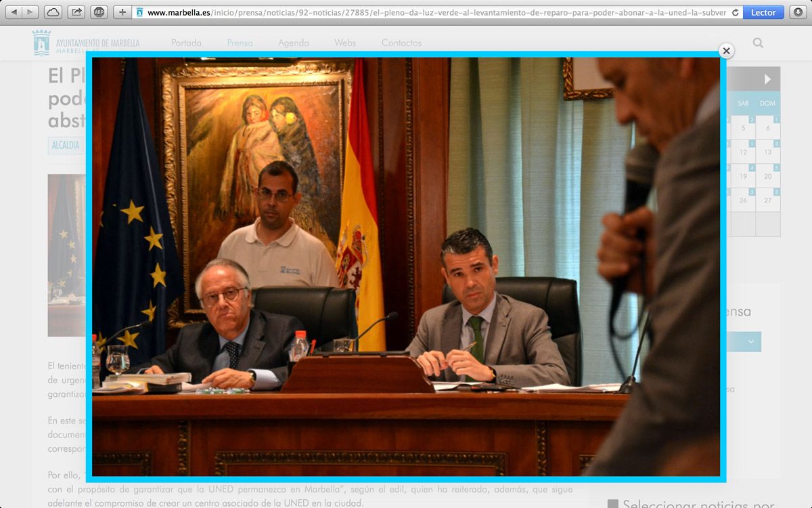Click the Ayuntamiento de Marbella logo
The image size is (812, 508).
86,43
